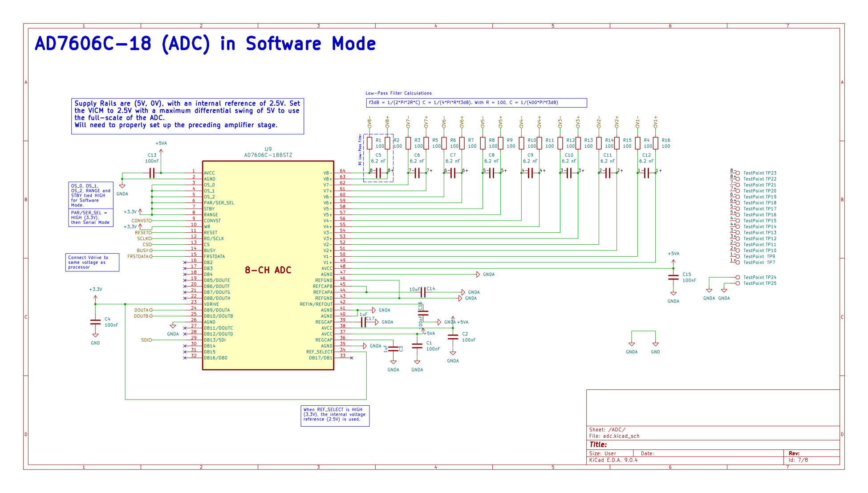Select capacitor C12 symbol
Screen dimensions: 868x493
(646, 173)
